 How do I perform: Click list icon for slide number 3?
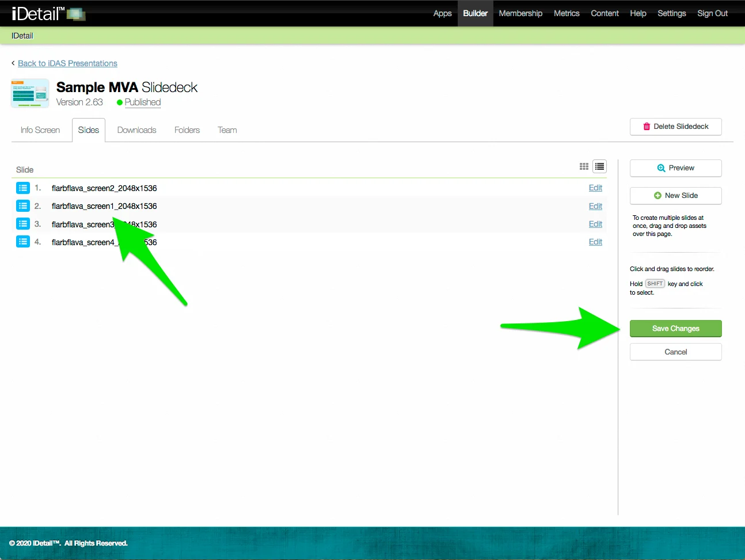coord(23,224)
